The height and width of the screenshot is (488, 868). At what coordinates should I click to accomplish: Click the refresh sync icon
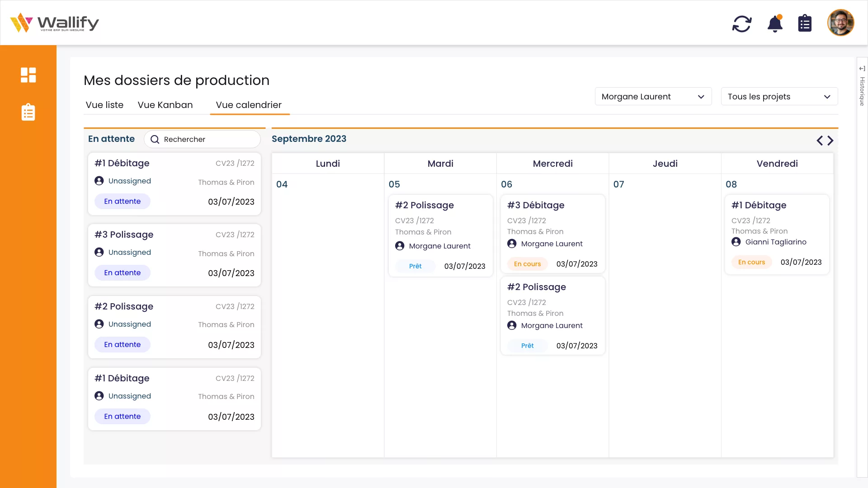pyautogui.click(x=741, y=23)
